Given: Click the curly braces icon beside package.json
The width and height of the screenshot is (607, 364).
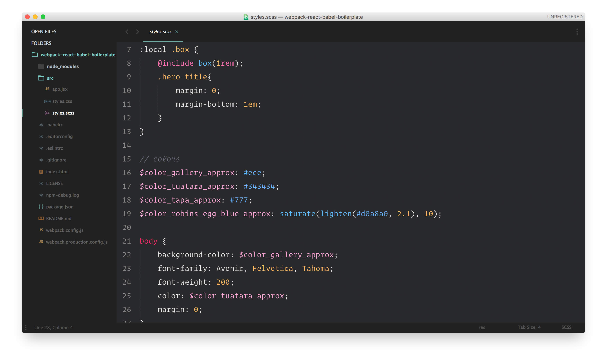Looking at the screenshot, I should [x=41, y=207].
